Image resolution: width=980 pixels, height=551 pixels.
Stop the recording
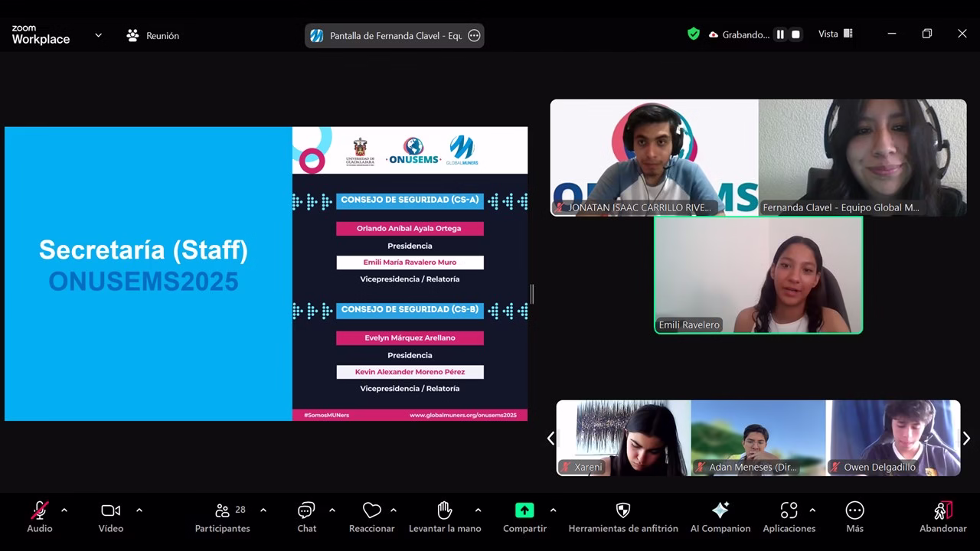(795, 34)
